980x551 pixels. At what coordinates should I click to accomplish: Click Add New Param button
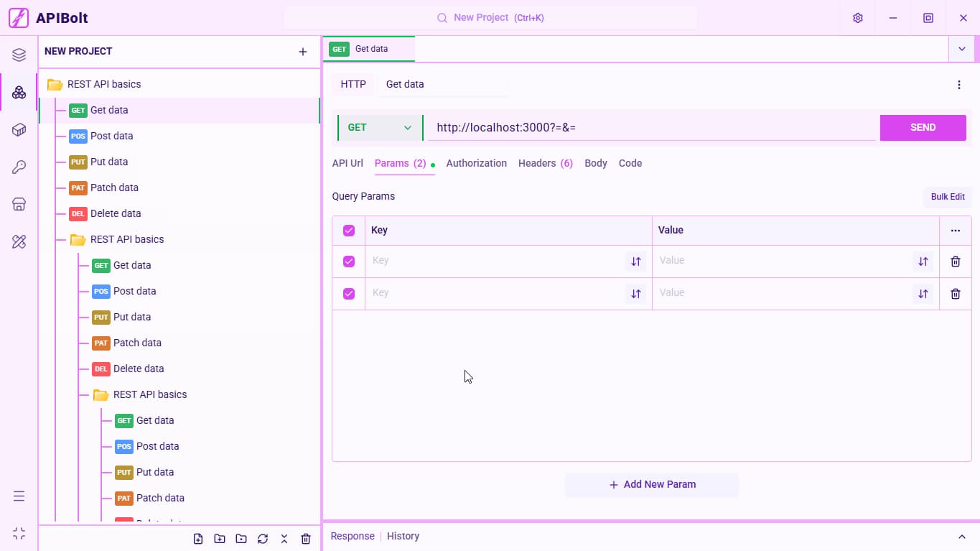(x=652, y=484)
